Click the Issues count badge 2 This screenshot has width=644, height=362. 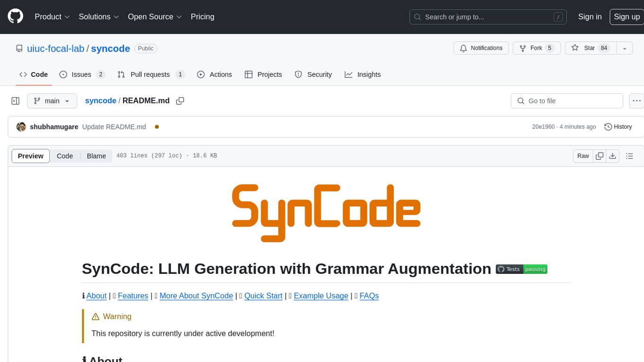pos(100,74)
